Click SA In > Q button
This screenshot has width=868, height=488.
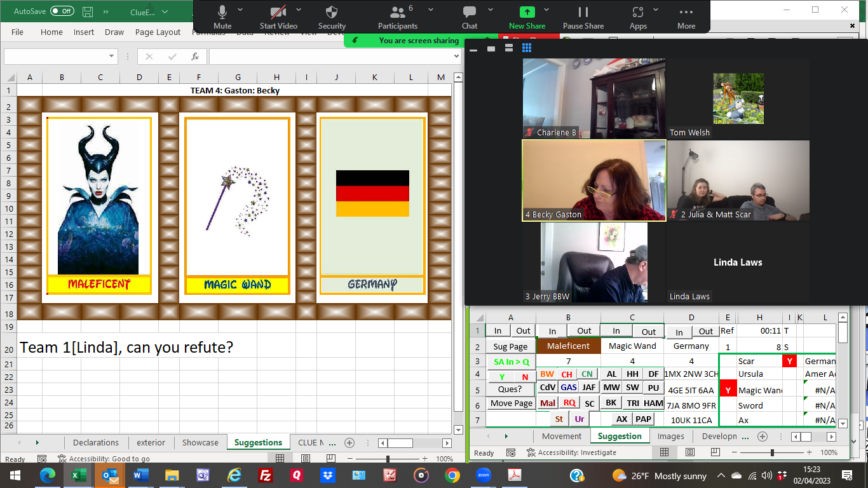(511, 362)
